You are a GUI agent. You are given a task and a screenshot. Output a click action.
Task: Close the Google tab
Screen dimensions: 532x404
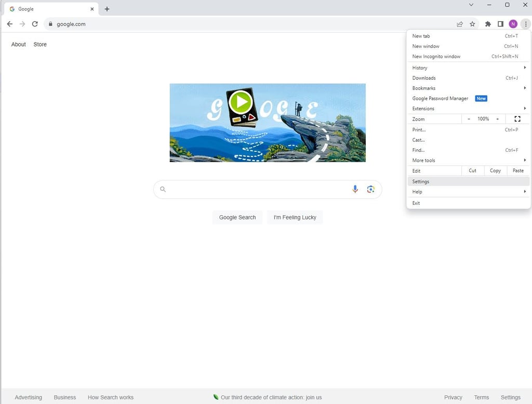92,9
